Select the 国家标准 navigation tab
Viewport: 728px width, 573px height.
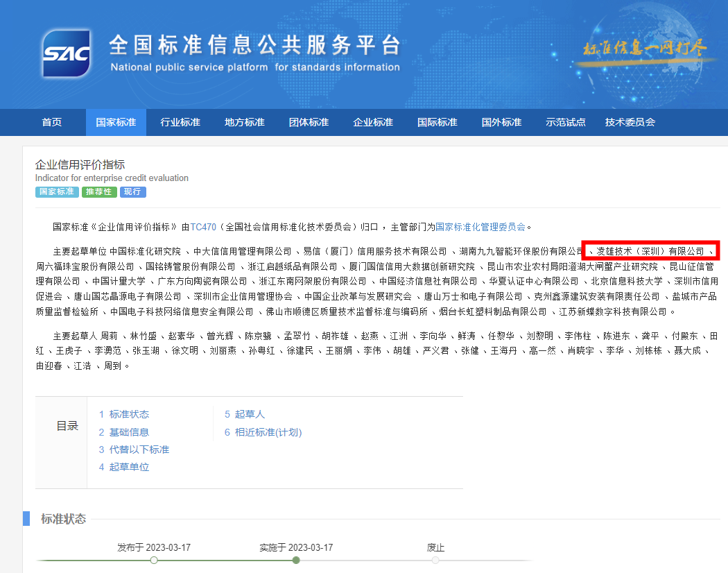tap(116, 122)
